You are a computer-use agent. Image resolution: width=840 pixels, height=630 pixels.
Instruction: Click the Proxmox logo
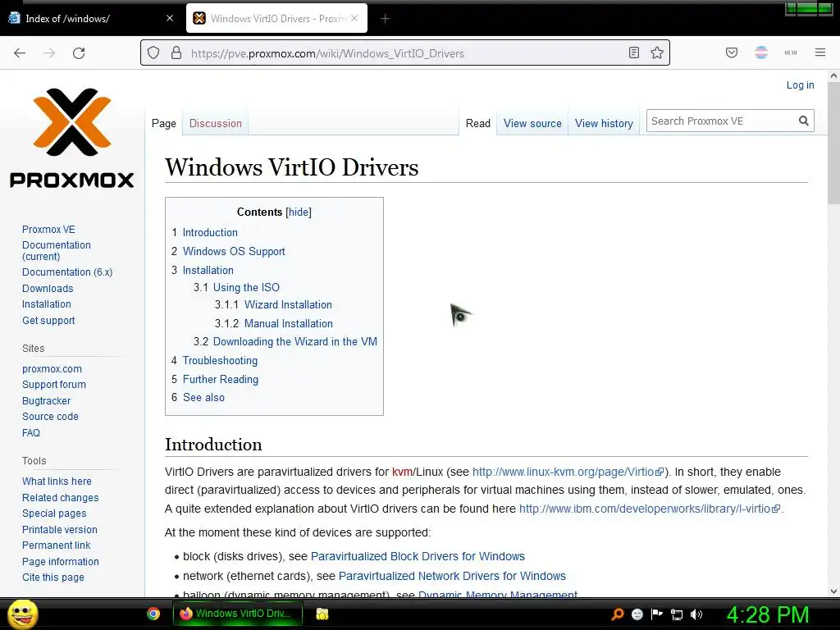click(72, 138)
